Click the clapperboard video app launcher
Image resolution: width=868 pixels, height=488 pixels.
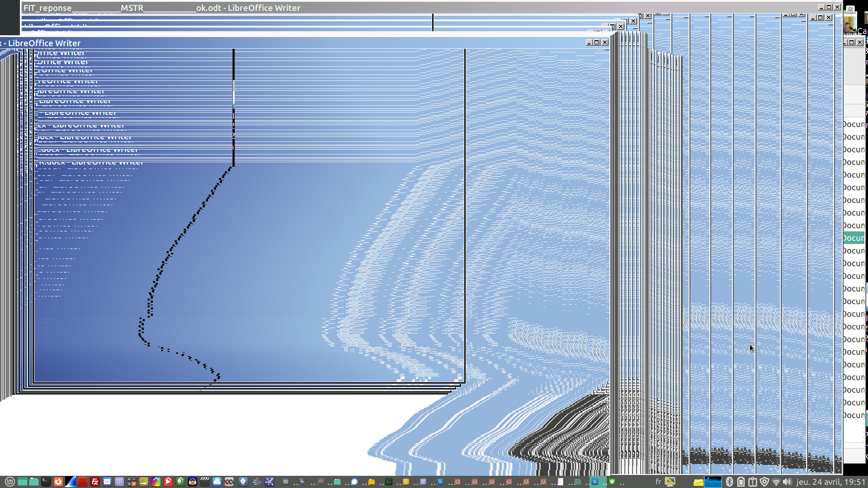click(205, 482)
